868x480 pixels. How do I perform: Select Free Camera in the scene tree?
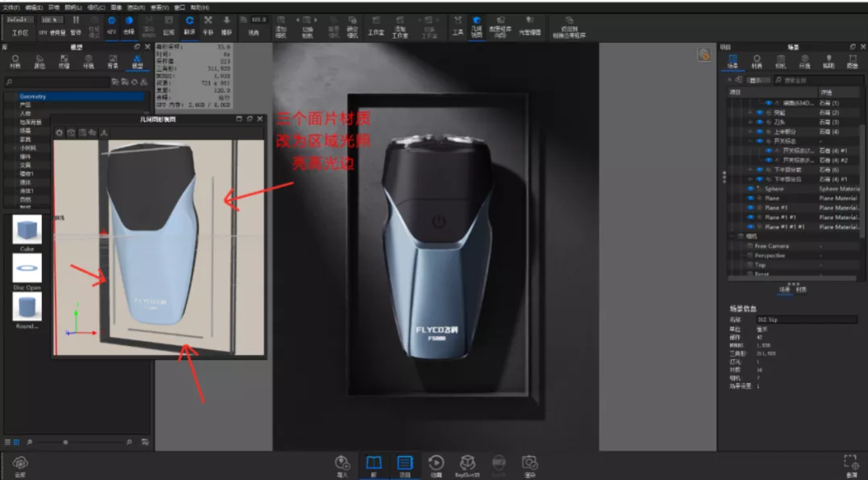coord(771,246)
